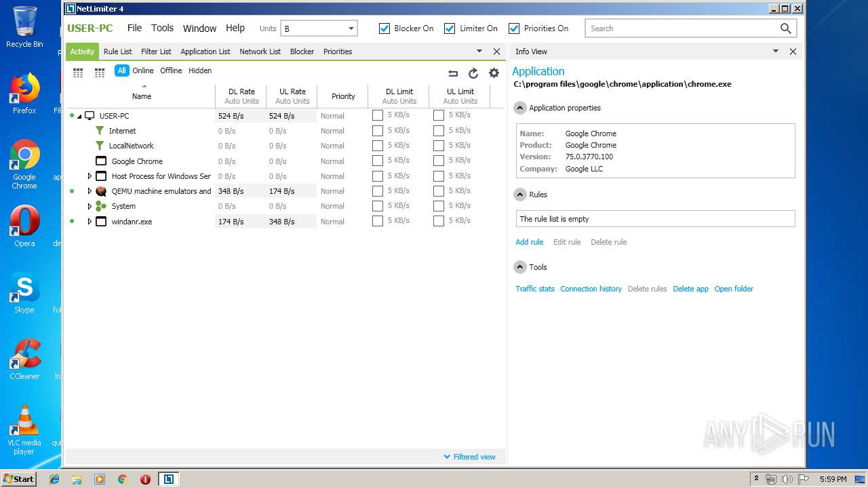Viewport: 868px width, 488px height.
Task: Open the File menu
Action: point(134,28)
